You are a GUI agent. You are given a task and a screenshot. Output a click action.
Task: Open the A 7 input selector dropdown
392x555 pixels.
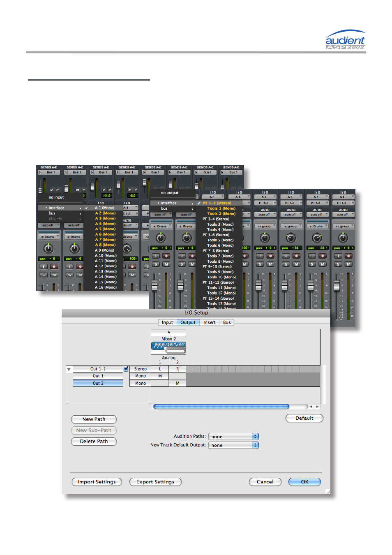318,197
